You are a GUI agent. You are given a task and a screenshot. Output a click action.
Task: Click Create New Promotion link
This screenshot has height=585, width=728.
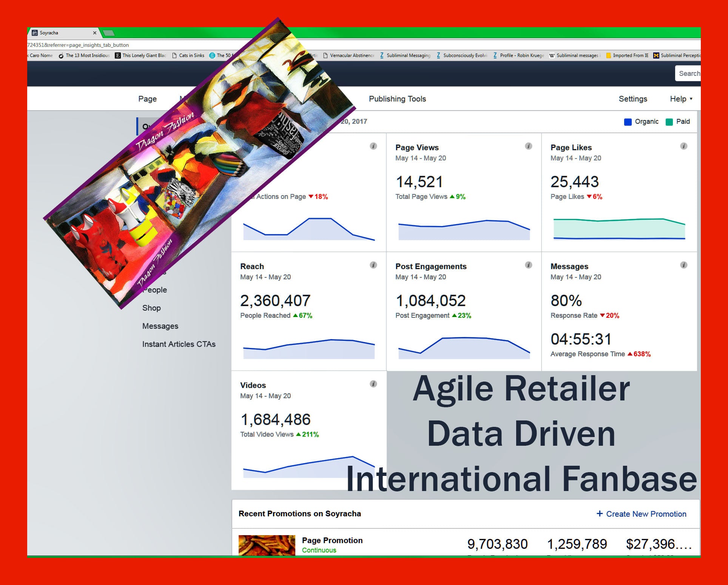pyautogui.click(x=641, y=514)
